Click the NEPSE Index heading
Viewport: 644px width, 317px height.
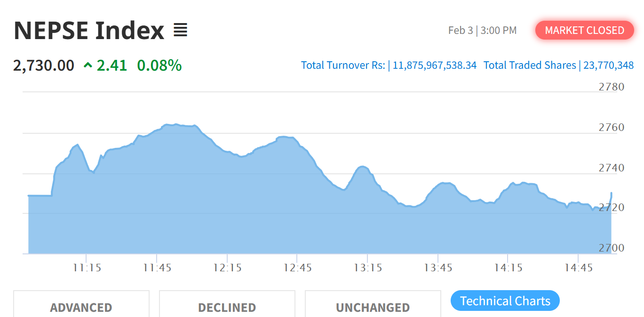(89, 31)
